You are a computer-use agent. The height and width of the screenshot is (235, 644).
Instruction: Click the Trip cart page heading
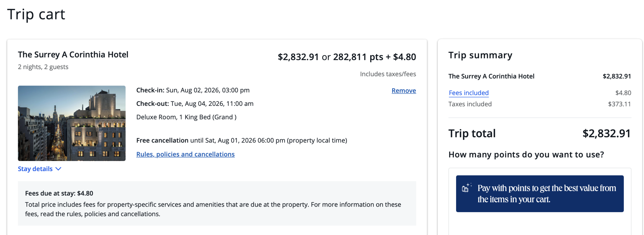pyautogui.click(x=36, y=14)
